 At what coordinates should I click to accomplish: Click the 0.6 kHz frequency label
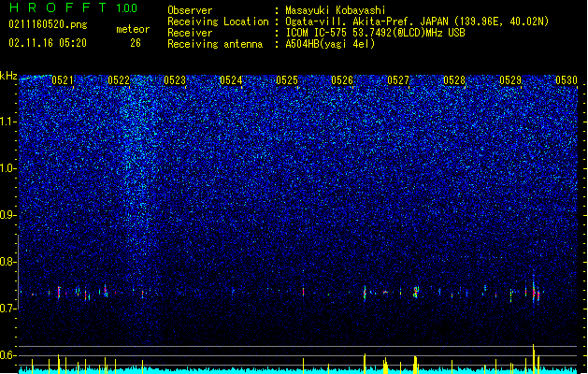[8, 355]
